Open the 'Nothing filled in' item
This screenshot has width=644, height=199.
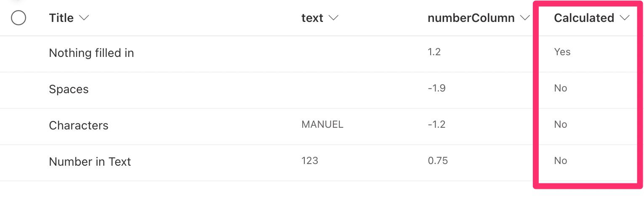[x=91, y=53]
